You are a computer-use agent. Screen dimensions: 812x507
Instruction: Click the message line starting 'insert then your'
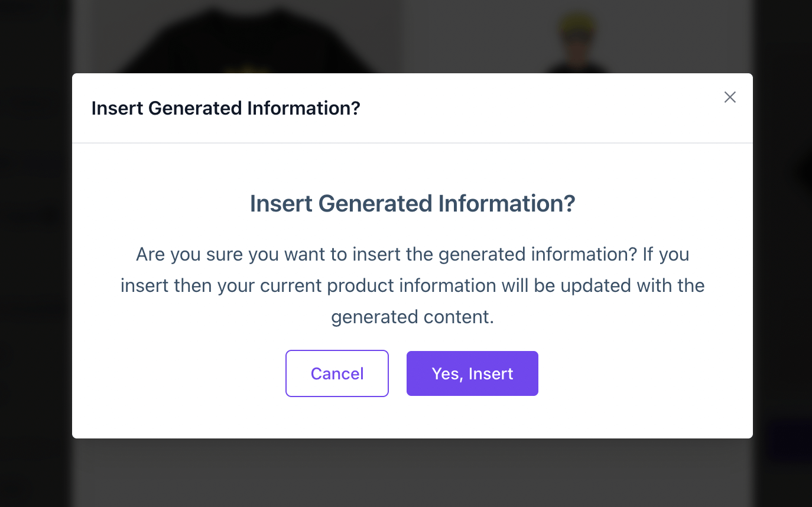[413, 286]
